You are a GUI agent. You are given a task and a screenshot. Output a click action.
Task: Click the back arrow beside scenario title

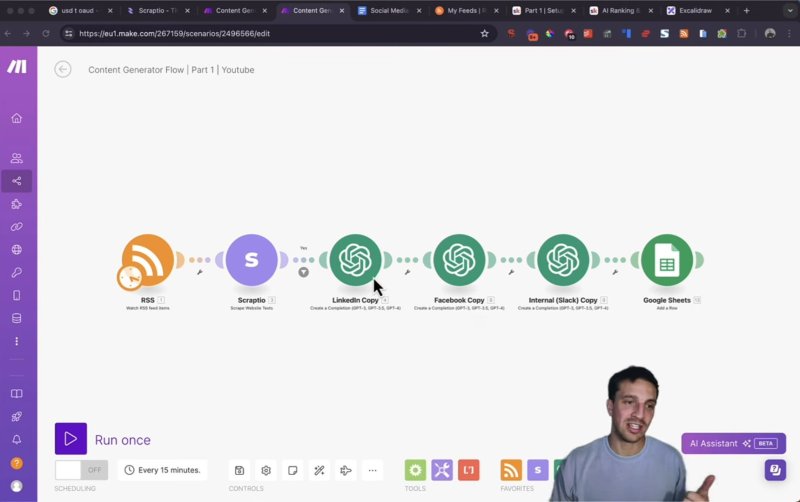[63, 69]
